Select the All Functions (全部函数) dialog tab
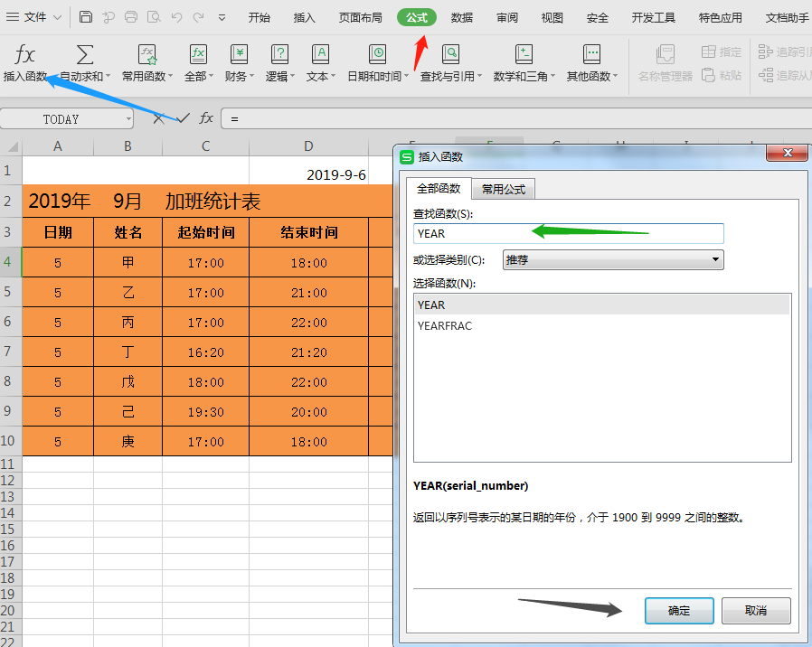The height and width of the screenshot is (647, 812). (x=439, y=188)
